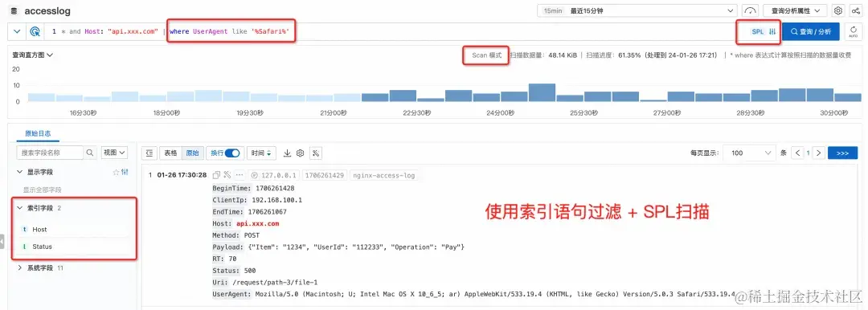Click the text type icon beside Host
Image resolution: width=868 pixels, height=310 pixels.
pos(24,229)
